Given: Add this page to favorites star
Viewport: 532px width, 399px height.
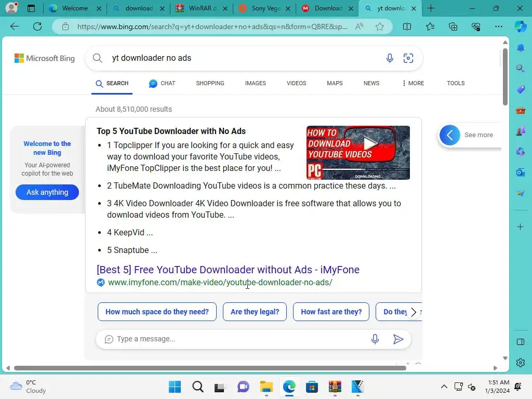Looking at the screenshot, I should 380,26.
